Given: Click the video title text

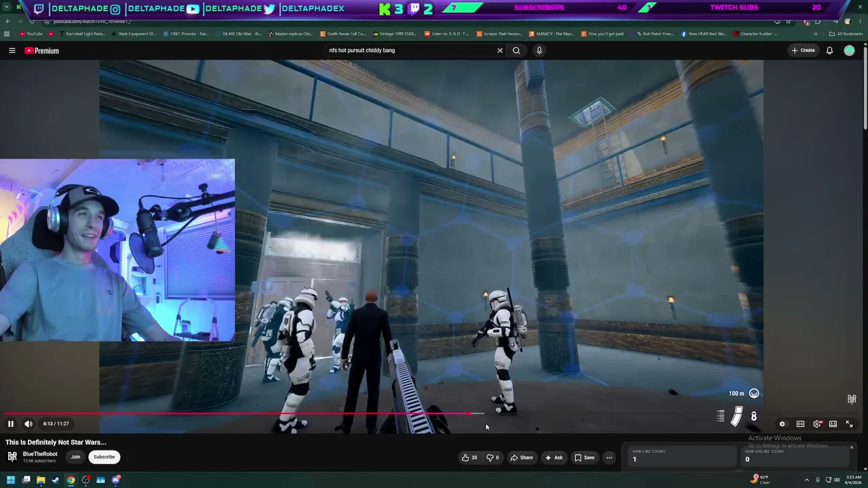Looking at the screenshot, I should 56,442.
